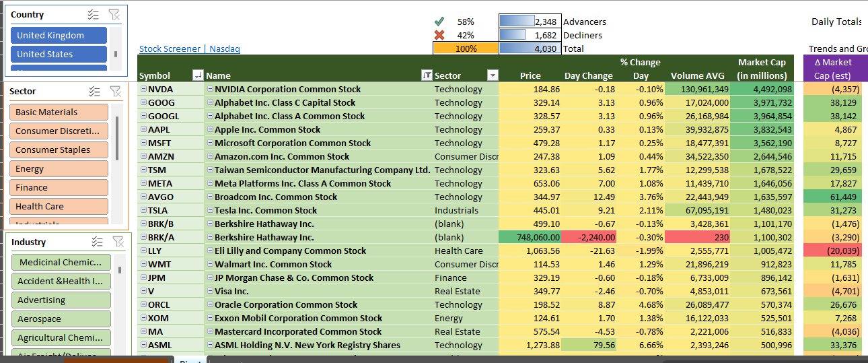Collapse the JPM symbol group
The image size is (868, 363).
[x=143, y=277]
